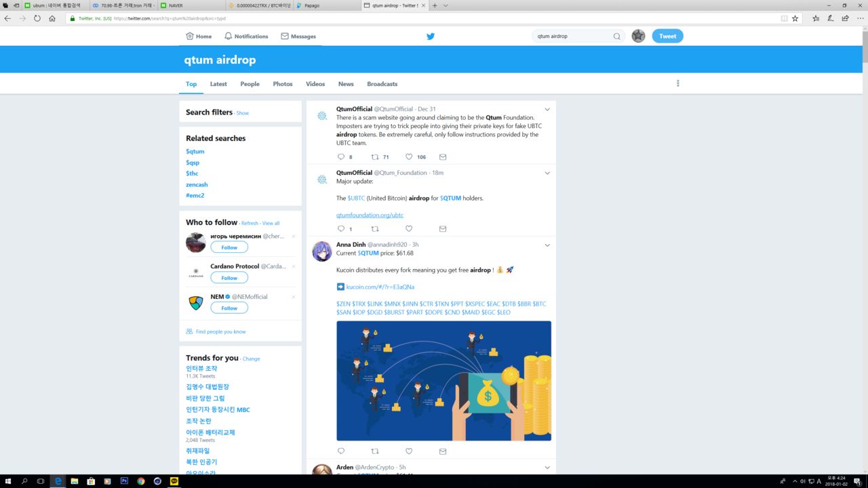Follow the NEM official account
Viewport: 868px width, 488px height.
tap(229, 308)
